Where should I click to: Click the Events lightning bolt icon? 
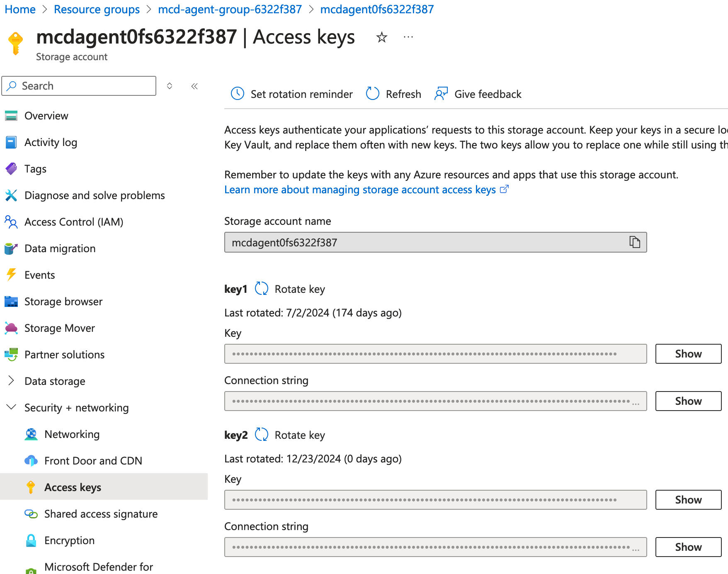pyautogui.click(x=11, y=275)
